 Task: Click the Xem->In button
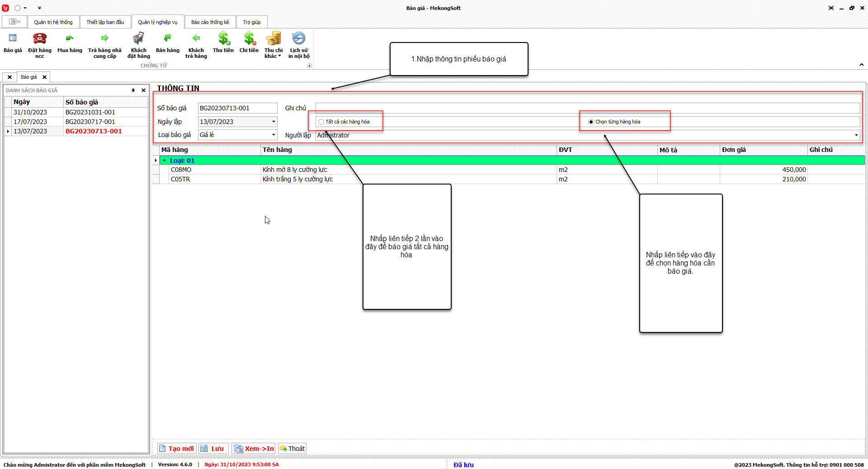coord(254,449)
